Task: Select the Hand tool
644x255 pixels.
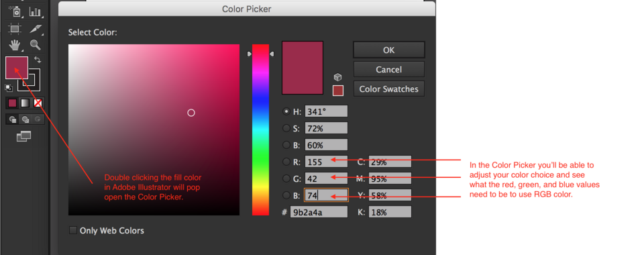Action: coord(15,45)
